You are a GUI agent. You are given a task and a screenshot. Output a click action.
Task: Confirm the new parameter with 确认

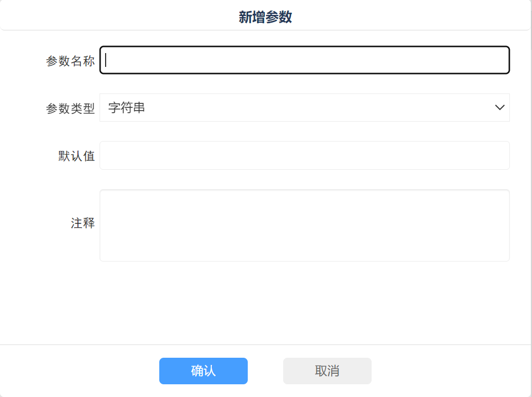pos(203,371)
